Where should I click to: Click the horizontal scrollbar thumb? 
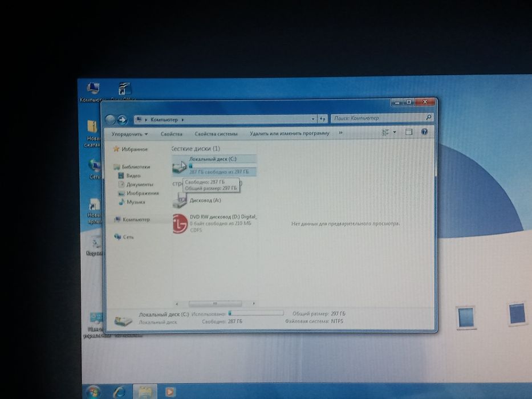pyautogui.click(x=215, y=303)
